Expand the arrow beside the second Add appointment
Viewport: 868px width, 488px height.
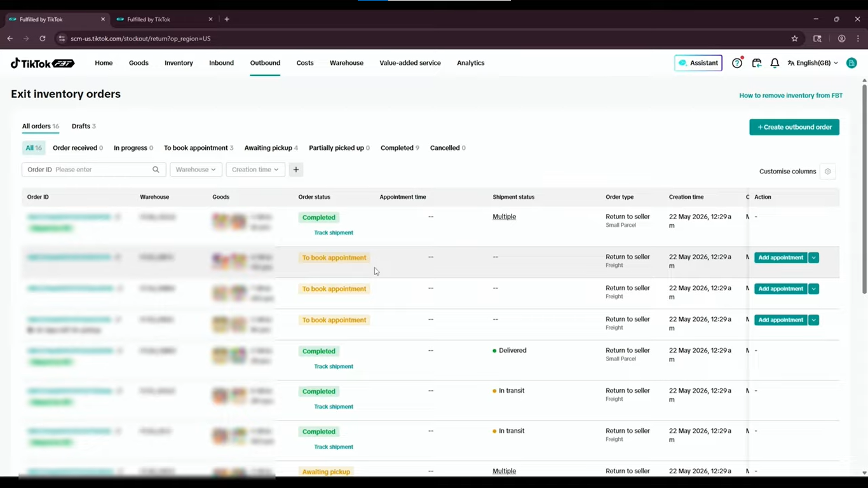(x=813, y=289)
